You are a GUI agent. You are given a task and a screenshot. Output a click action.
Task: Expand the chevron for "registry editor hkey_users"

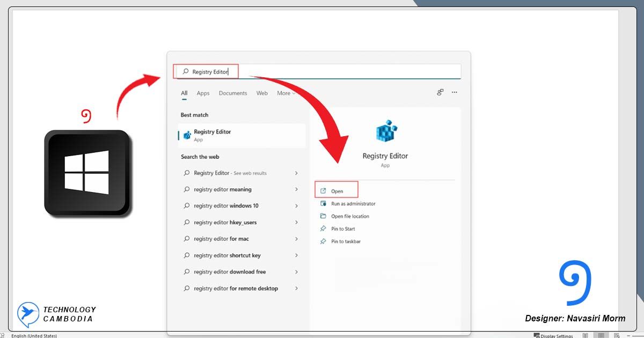(x=296, y=222)
